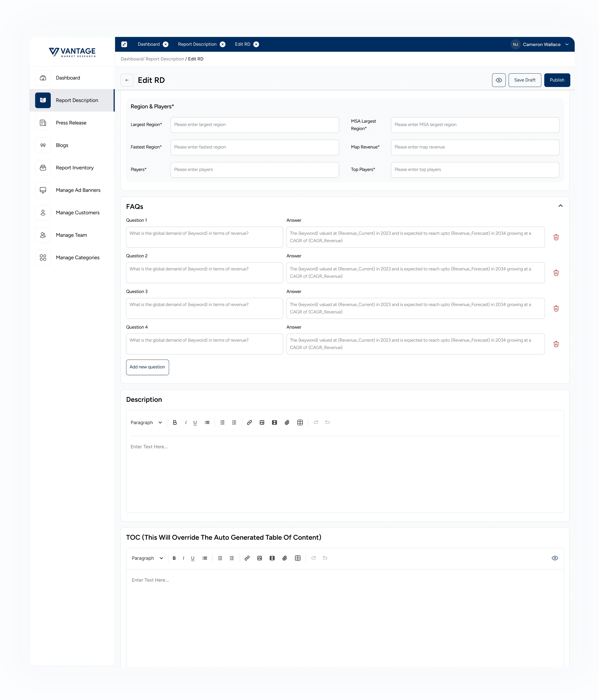Viewport: 599px width, 700px height.
Task: Delete FAQ Question 3 with trash icon
Action: point(556,308)
